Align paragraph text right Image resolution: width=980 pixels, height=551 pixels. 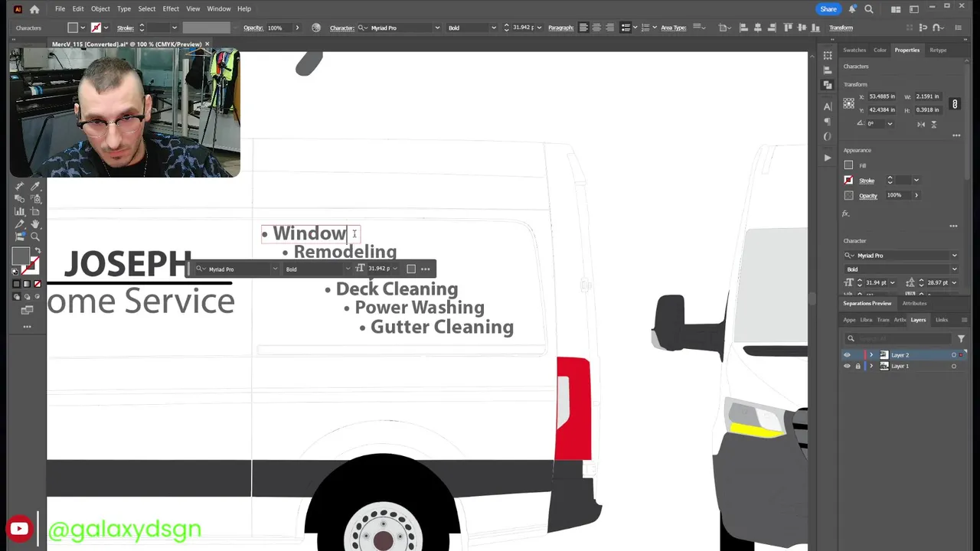coord(609,28)
